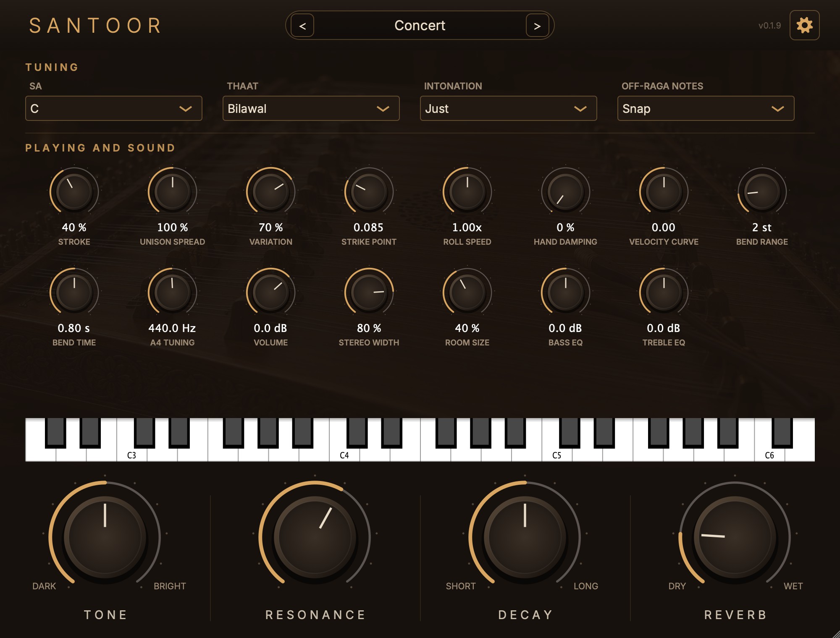Click the 100 % Unison Spread value
Screen dimensions: 840x638
(173, 227)
